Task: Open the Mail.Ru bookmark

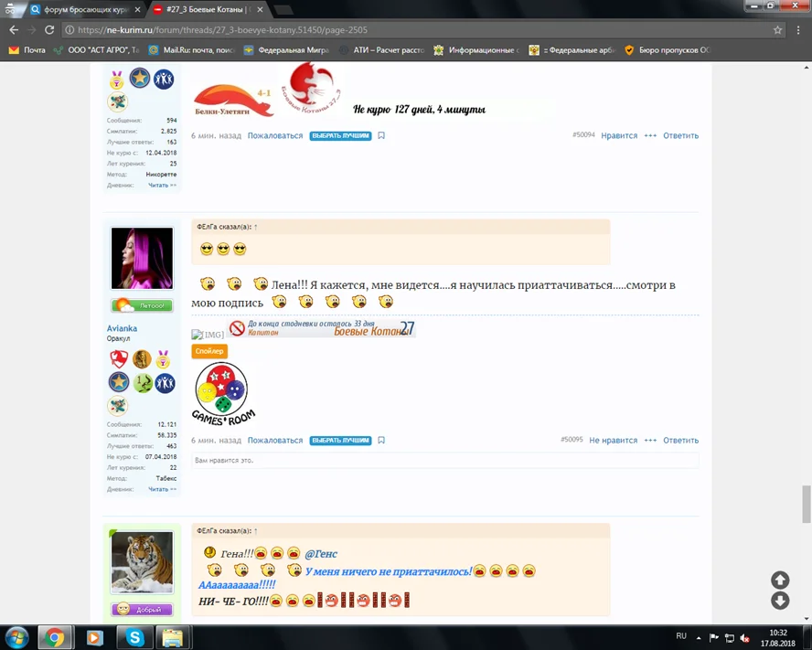Action: coord(192,50)
